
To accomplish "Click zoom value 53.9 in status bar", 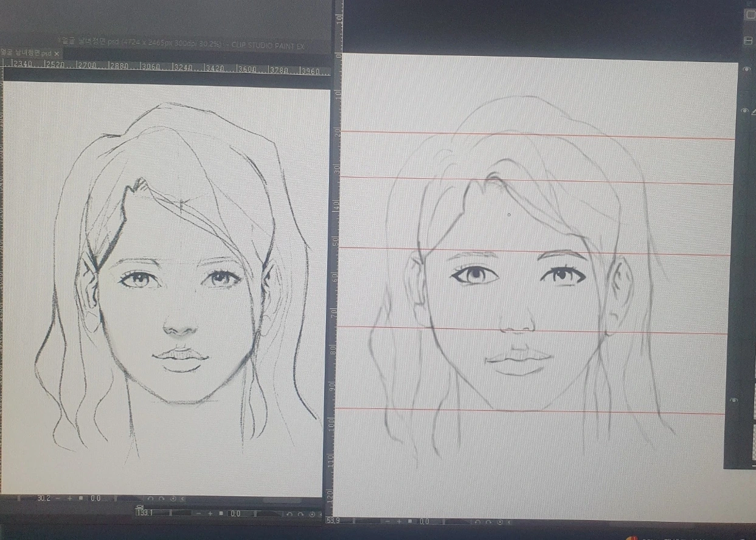I will pos(333,521).
